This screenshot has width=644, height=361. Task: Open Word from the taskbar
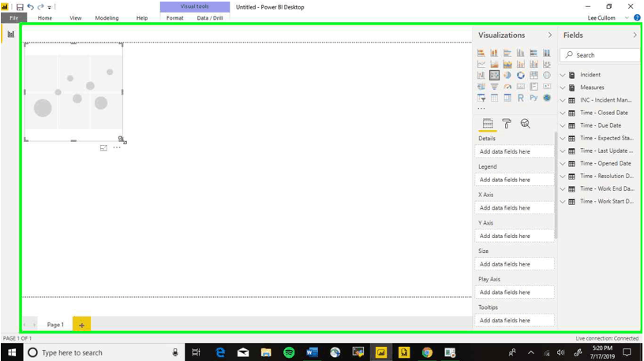coord(313,352)
